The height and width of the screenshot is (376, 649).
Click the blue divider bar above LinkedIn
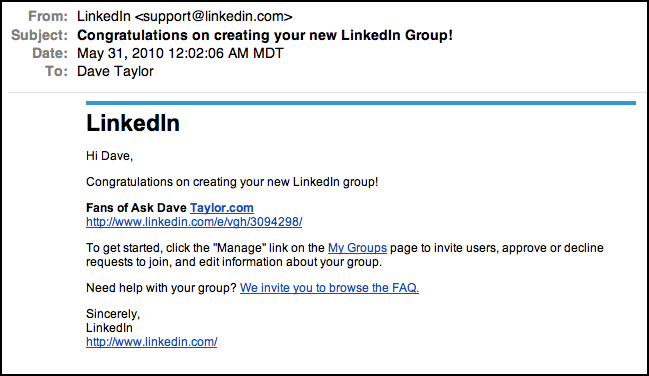361,103
